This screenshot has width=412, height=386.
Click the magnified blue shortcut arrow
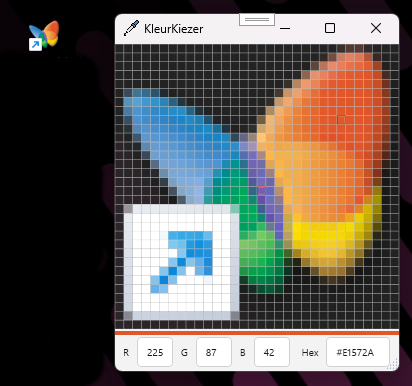[181, 262]
